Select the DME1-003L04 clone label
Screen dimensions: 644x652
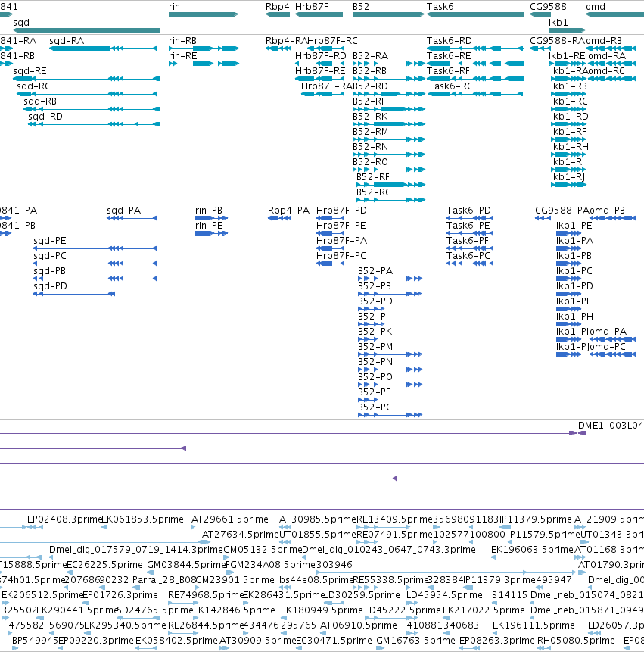click(611, 426)
